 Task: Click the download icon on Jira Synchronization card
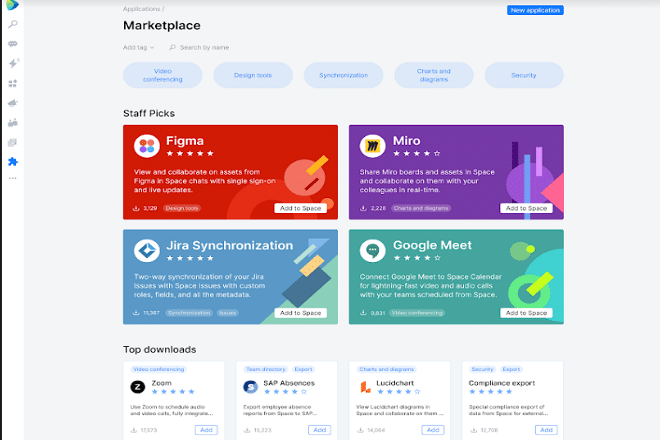click(x=136, y=313)
